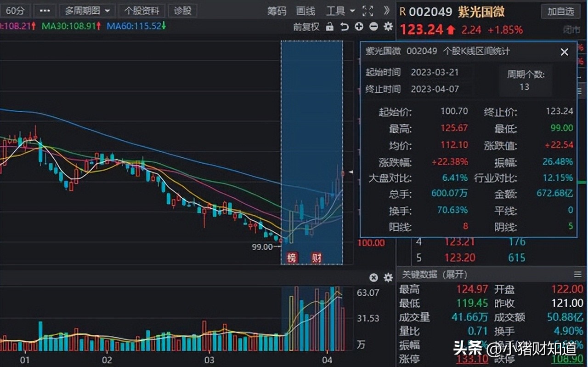Click the 金额 value 672.68亿
588x367 pixels.
[555, 193]
